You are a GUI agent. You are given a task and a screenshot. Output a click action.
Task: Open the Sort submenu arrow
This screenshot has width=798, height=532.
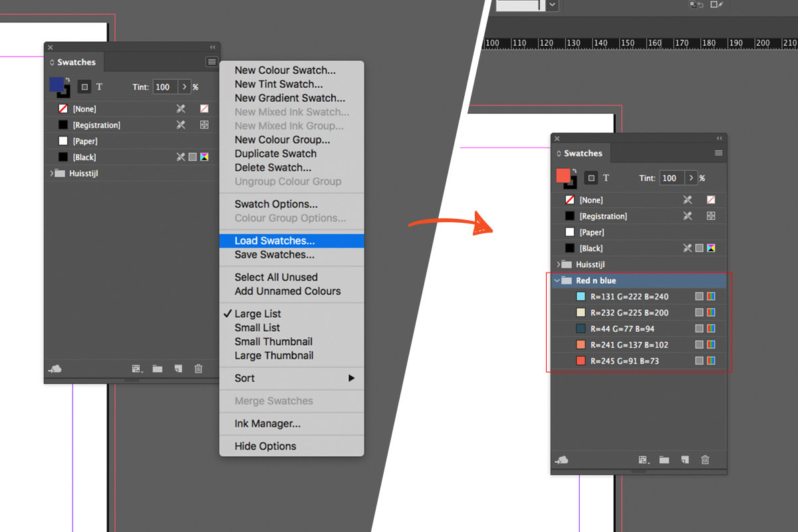coord(351,378)
